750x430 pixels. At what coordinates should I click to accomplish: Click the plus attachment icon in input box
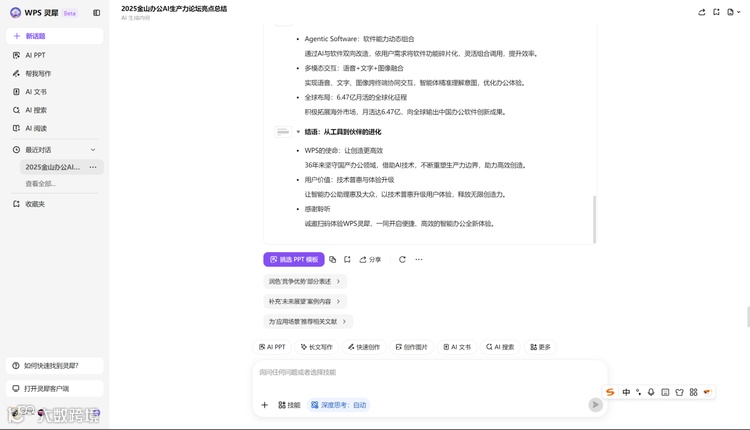click(265, 405)
